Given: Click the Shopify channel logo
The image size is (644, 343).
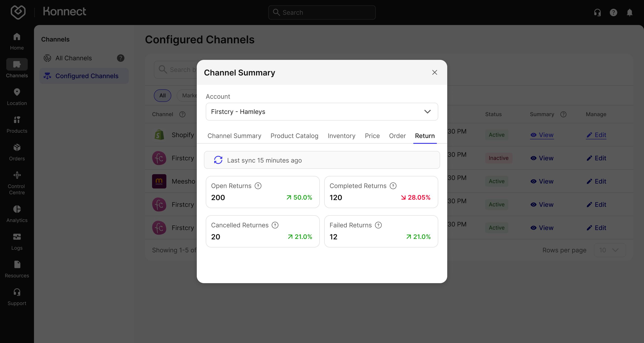Looking at the screenshot, I should click(x=159, y=135).
